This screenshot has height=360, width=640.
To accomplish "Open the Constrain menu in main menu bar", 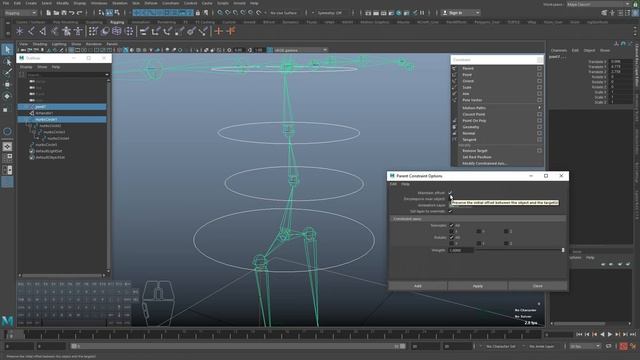I will (171, 3).
